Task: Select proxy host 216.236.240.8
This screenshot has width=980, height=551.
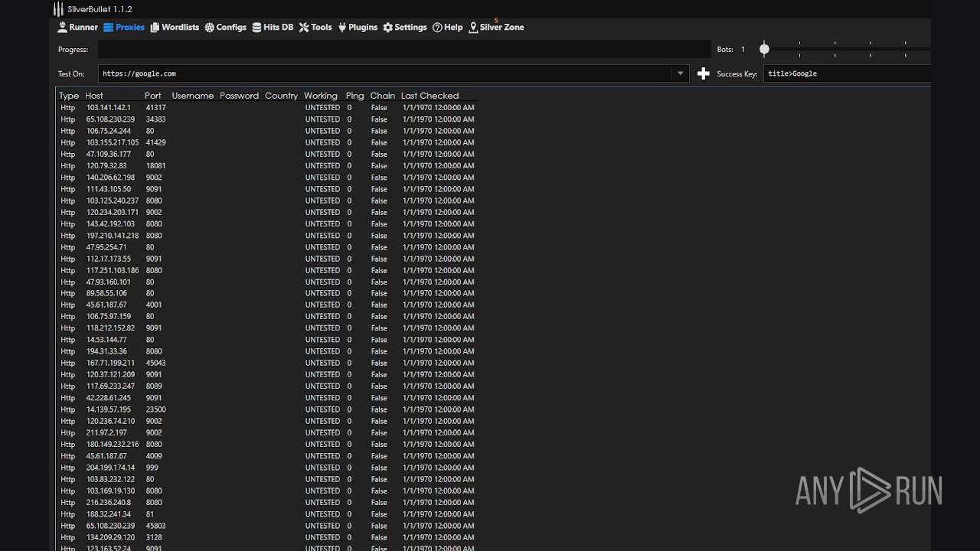Action: (x=108, y=502)
